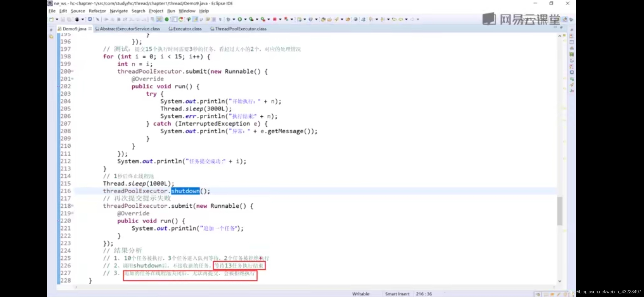
Task: Open the Source menu
Action: pos(78,11)
